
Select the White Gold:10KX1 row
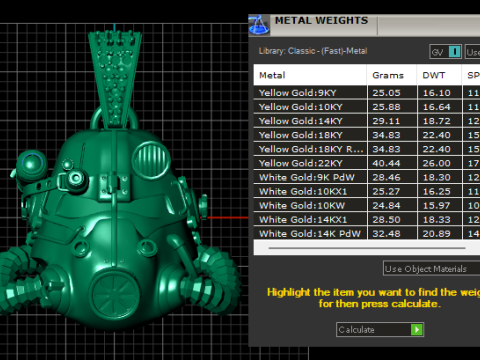point(367,191)
